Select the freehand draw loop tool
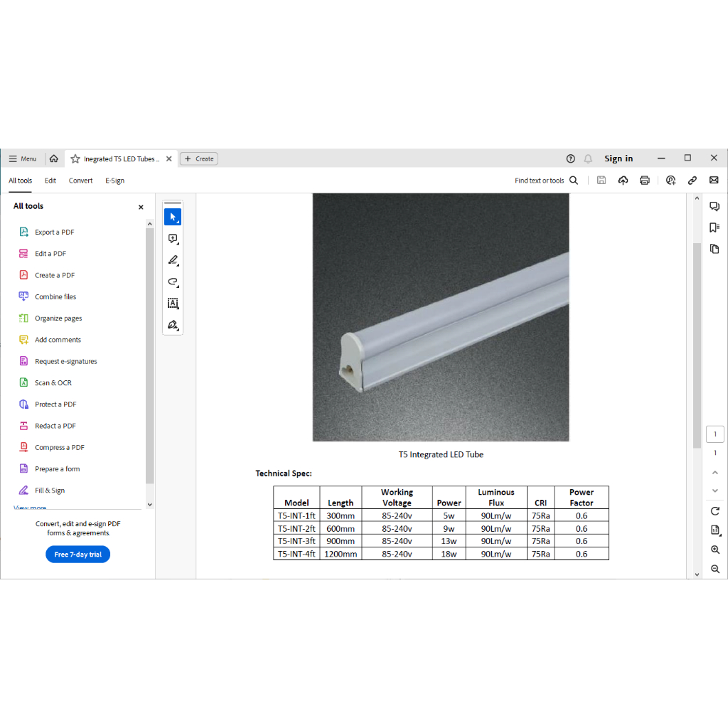 pyautogui.click(x=173, y=282)
